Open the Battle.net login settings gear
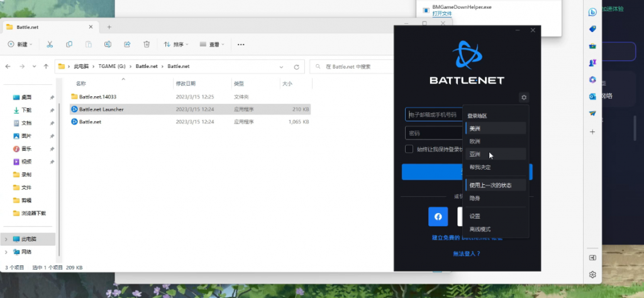The width and height of the screenshot is (644, 298). click(524, 97)
